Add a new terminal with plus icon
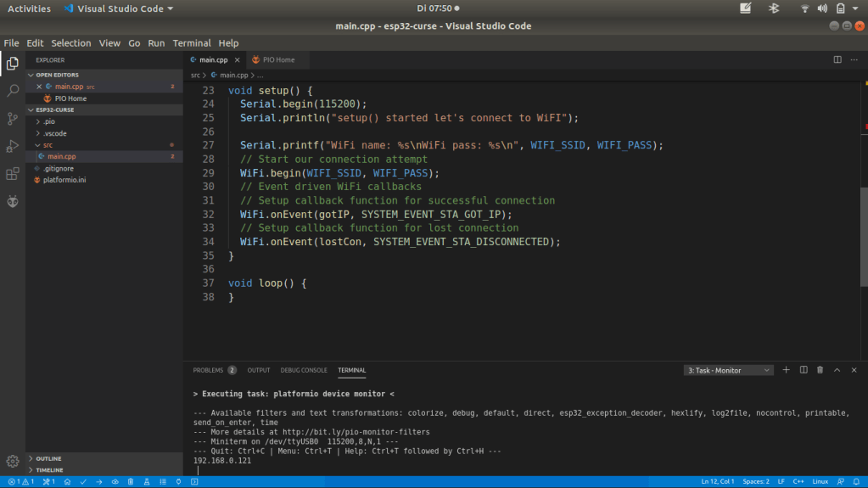This screenshot has width=868, height=488. coord(786,370)
